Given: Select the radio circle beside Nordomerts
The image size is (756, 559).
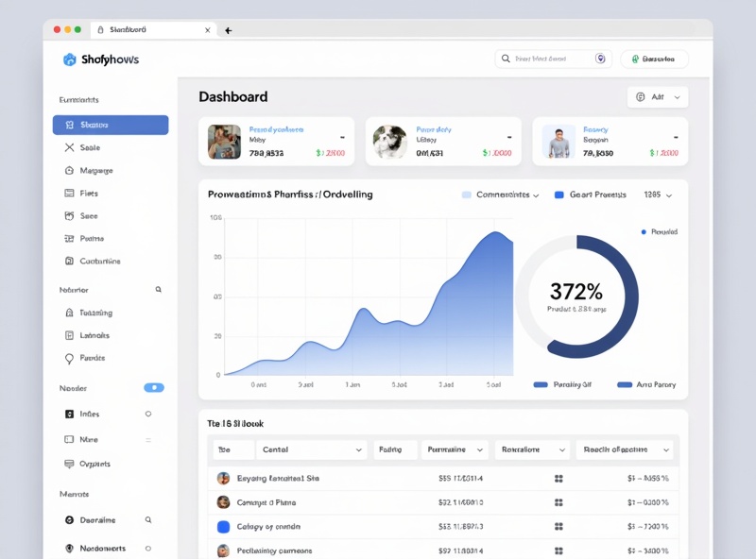Looking at the screenshot, I should pos(148,549).
